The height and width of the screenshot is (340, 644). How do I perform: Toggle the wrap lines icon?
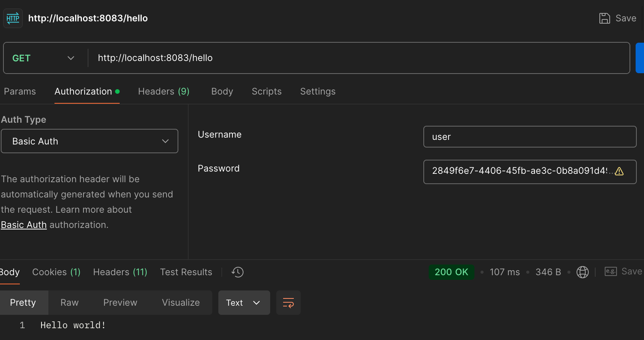point(288,303)
